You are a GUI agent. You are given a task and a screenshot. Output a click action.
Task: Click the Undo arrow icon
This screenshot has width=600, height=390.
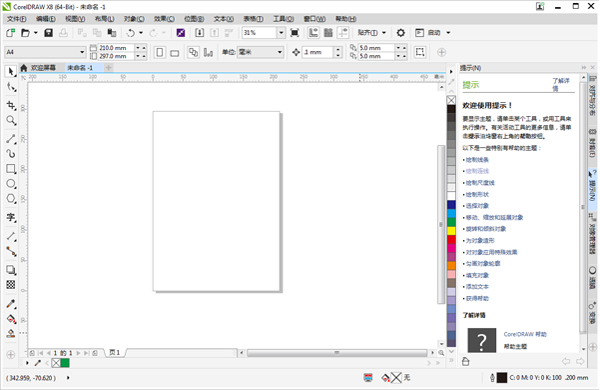(x=130, y=33)
